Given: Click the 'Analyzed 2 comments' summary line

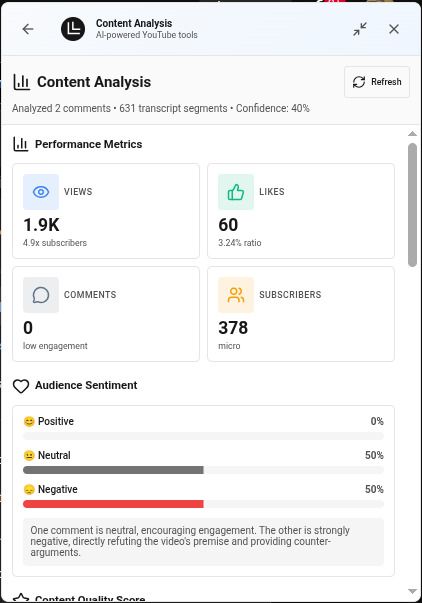Looking at the screenshot, I should [161, 108].
